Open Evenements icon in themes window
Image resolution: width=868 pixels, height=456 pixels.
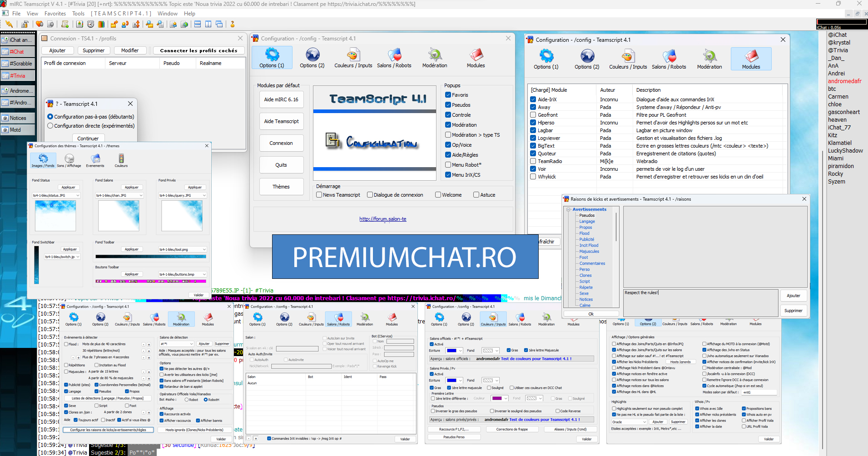tap(95, 160)
